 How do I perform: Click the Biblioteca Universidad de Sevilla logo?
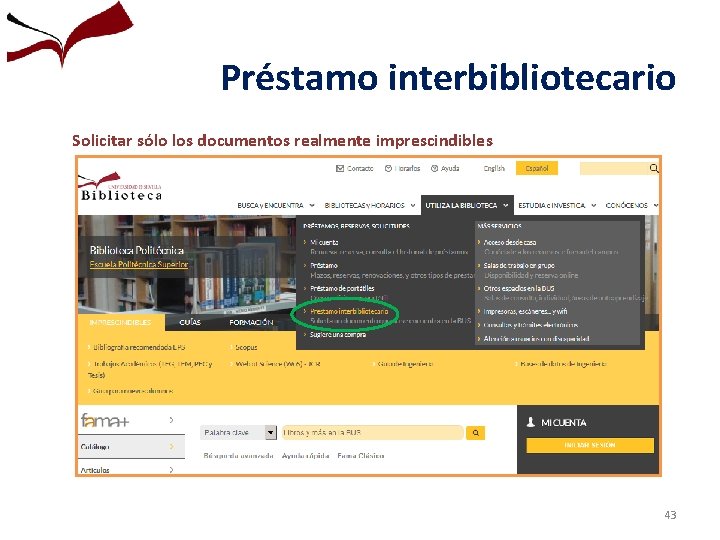click(120, 187)
